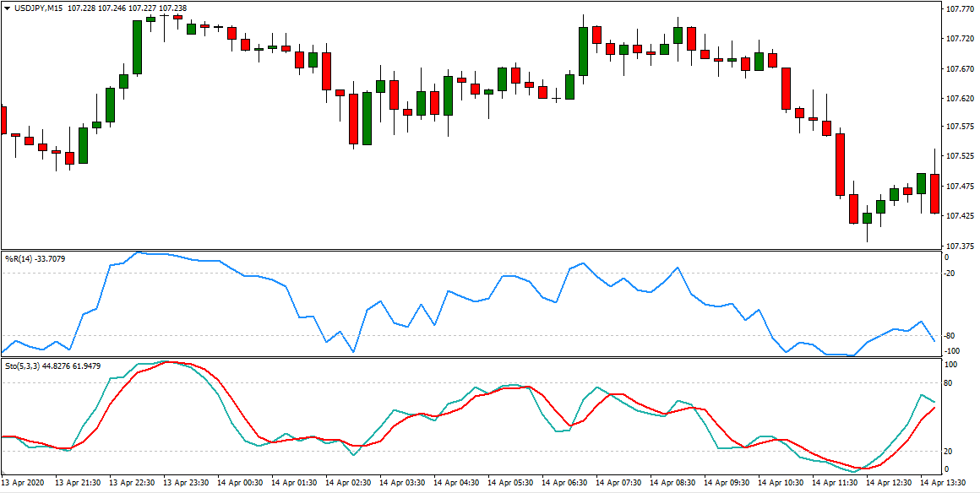Click the 80 level on Stochastic scale
The width and height of the screenshot is (980, 493).
pos(949,383)
